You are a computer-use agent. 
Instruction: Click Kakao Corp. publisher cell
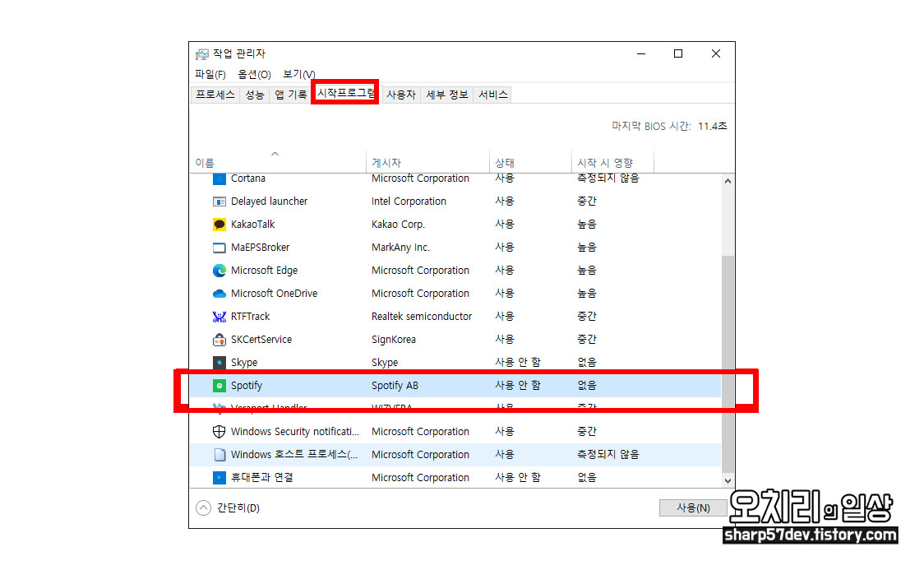point(399,225)
